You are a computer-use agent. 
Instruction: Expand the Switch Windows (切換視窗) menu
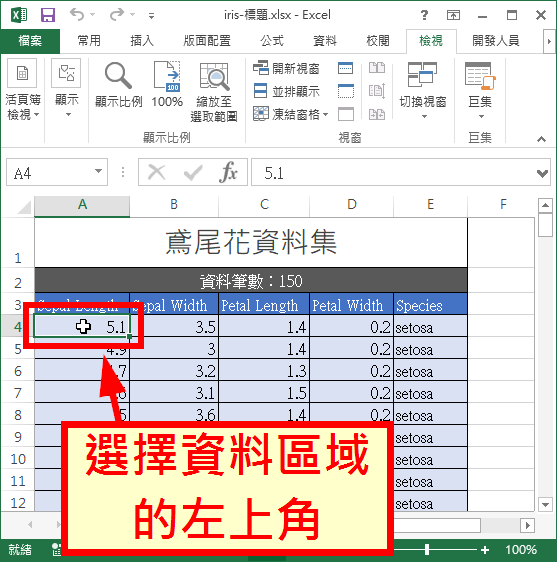tap(423, 91)
